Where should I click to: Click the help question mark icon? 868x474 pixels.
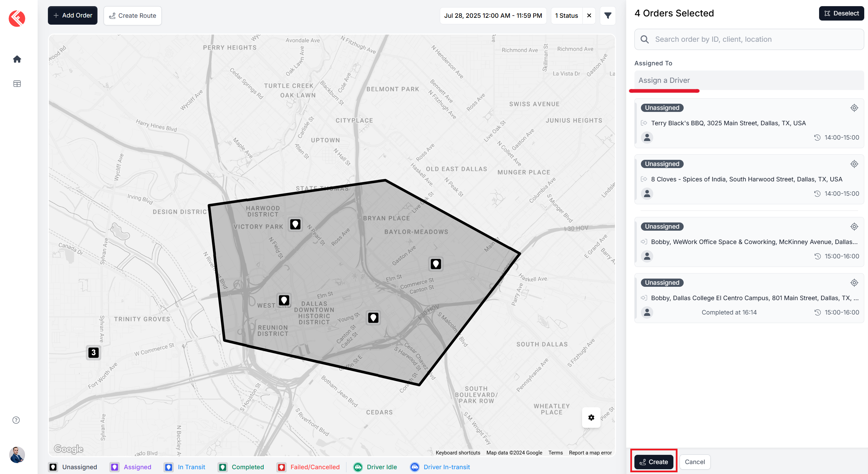click(16, 420)
